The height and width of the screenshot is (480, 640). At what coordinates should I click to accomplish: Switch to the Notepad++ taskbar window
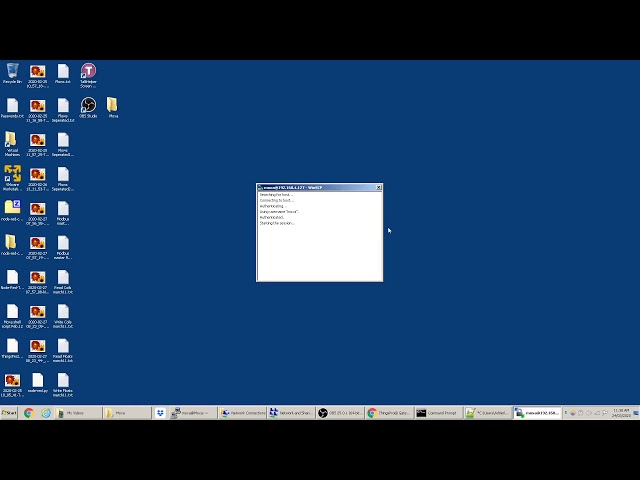click(x=487, y=413)
